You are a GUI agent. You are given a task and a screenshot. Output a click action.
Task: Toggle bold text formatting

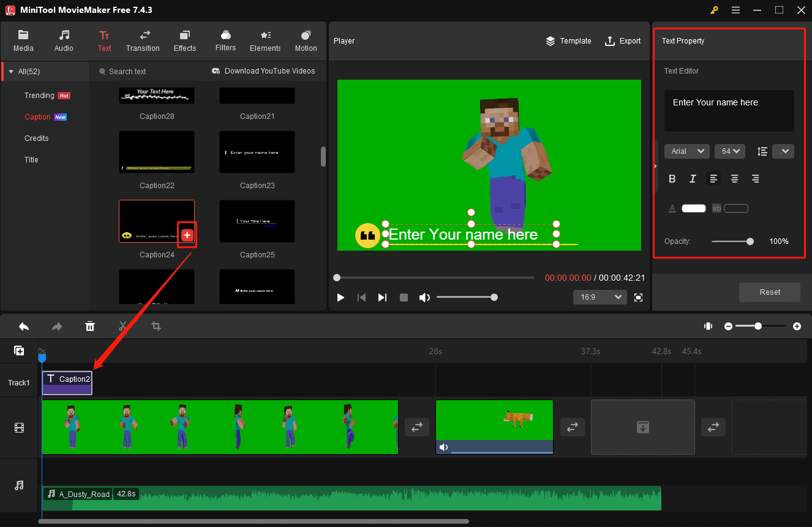coord(672,179)
